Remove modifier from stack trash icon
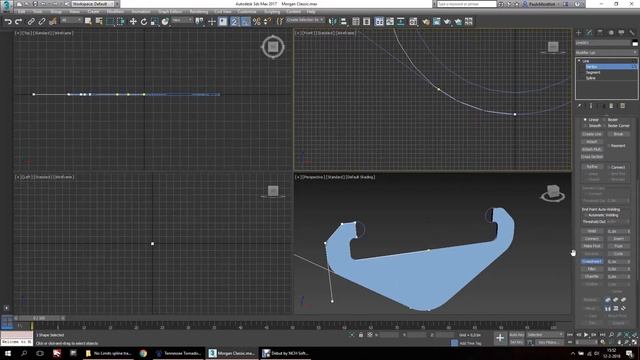640x360 pixels. pos(611,106)
